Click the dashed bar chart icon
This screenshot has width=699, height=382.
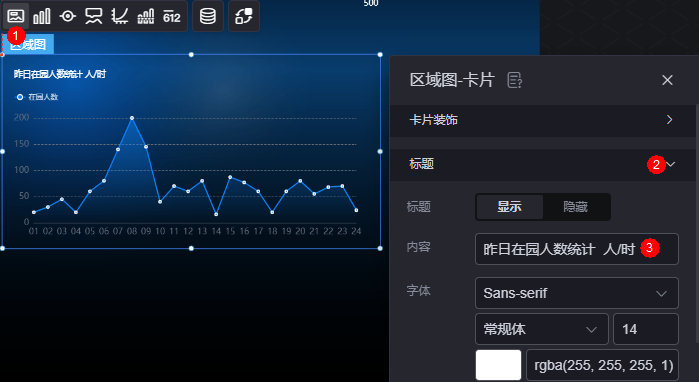coord(146,16)
